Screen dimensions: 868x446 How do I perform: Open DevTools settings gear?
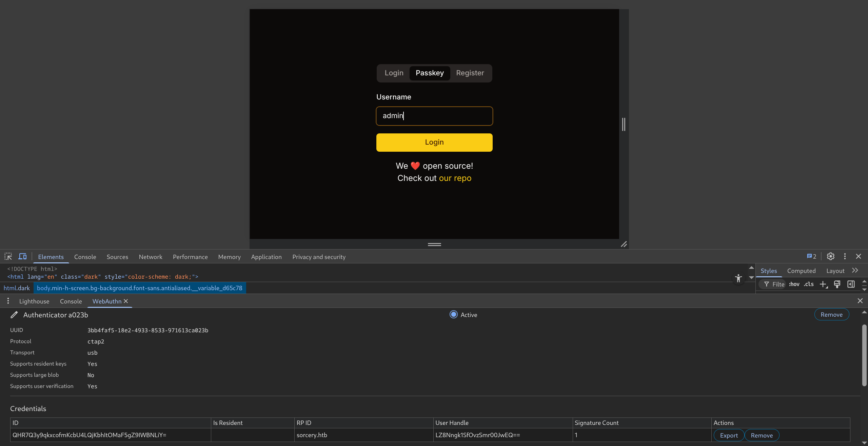coord(830,257)
